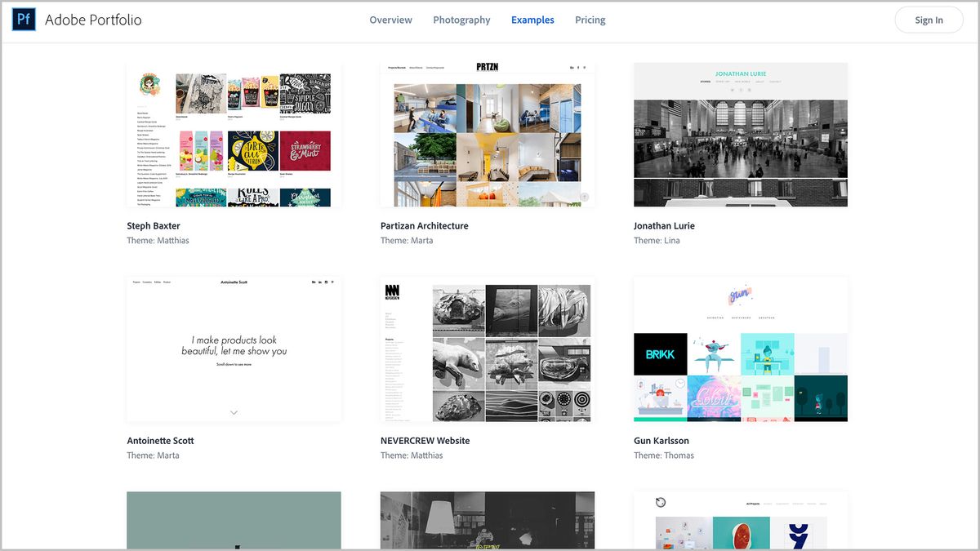
Task: Open the Gun Karlsson portfolio link
Action: [661, 440]
